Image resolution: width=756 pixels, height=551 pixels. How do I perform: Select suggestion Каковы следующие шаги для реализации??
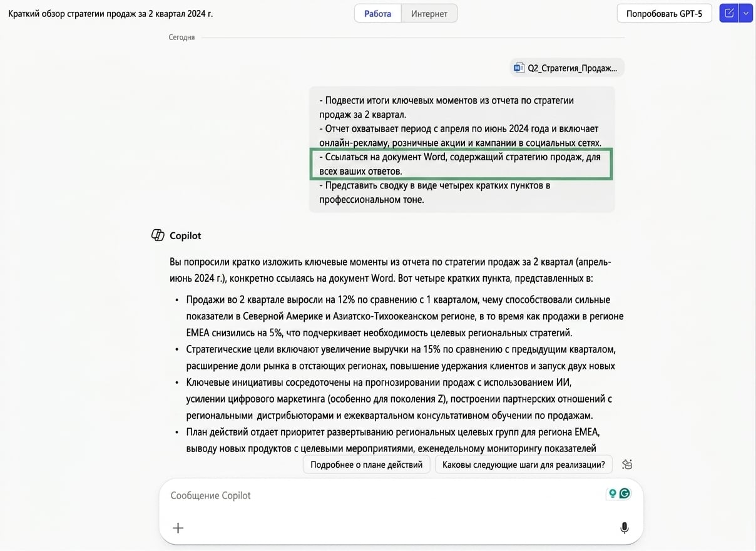(523, 465)
